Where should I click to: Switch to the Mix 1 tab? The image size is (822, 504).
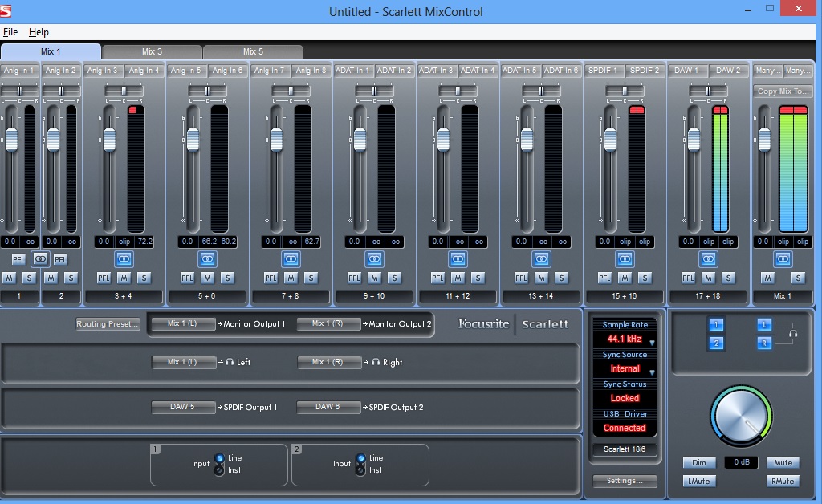51,51
